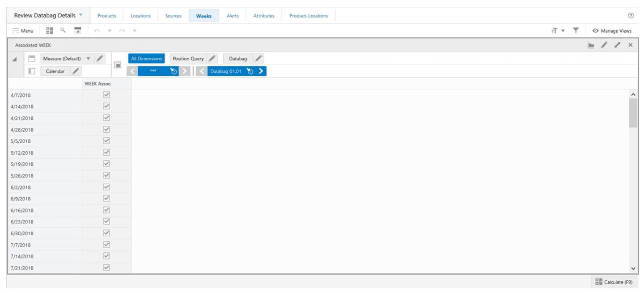
Task: Click the reset icon on Databag 01.01 pager
Action: [250, 71]
